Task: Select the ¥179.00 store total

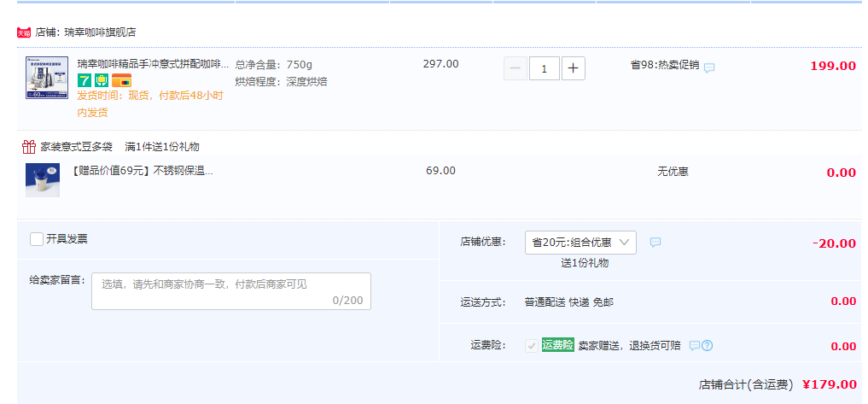Action: 830,384
